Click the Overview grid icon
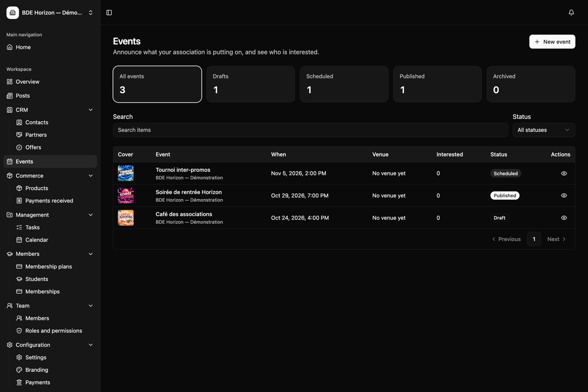The height and width of the screenshot is (392, 588). (10, 82)
